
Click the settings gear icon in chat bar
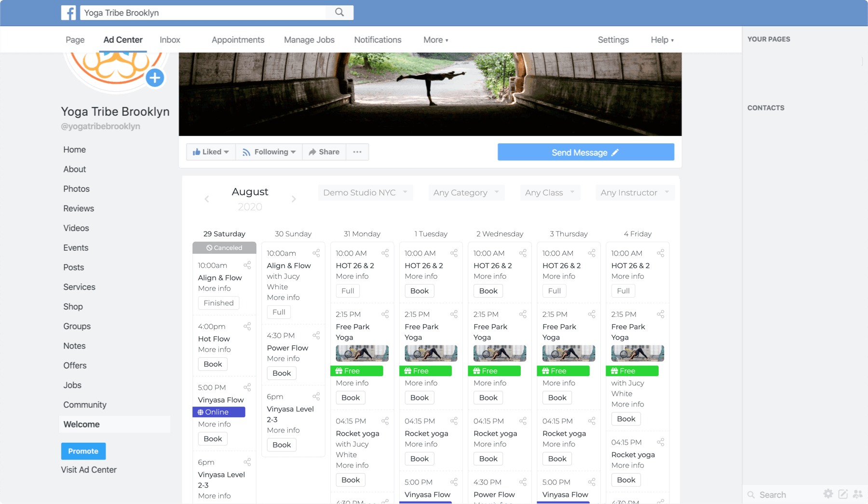click(828, 494)
